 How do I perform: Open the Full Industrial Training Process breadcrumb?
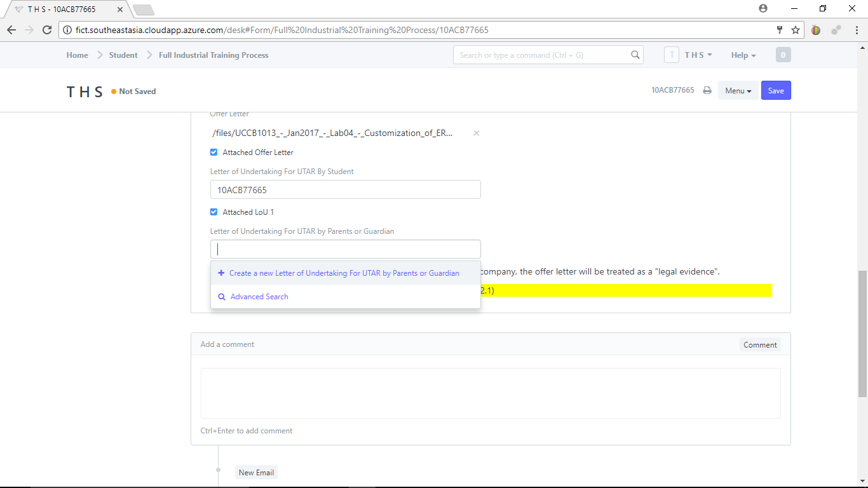tap(214, 55)
